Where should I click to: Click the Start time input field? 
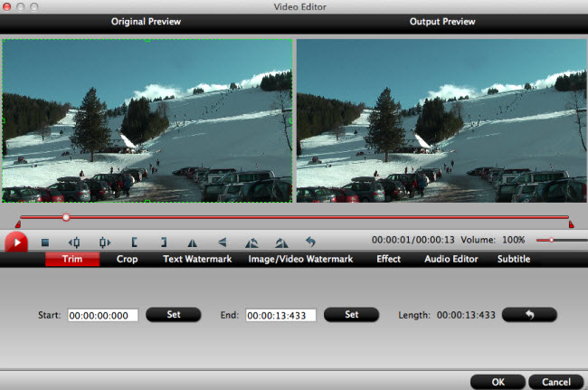(103, 316)
